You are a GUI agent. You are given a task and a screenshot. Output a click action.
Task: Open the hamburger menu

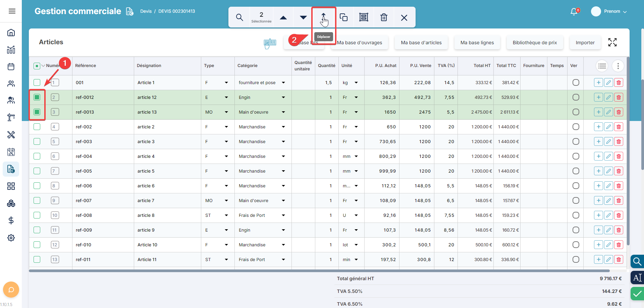pyautogui.click(x=12, y=11)
